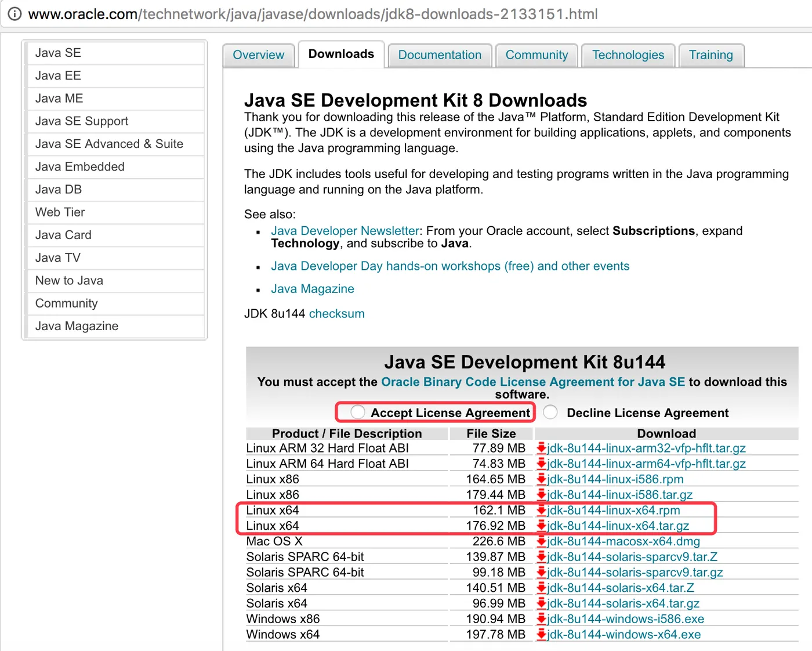Open the Oracle Binary Code License Agreement link
The height and width of the screenshot is (651, 812).
point(533,382)
